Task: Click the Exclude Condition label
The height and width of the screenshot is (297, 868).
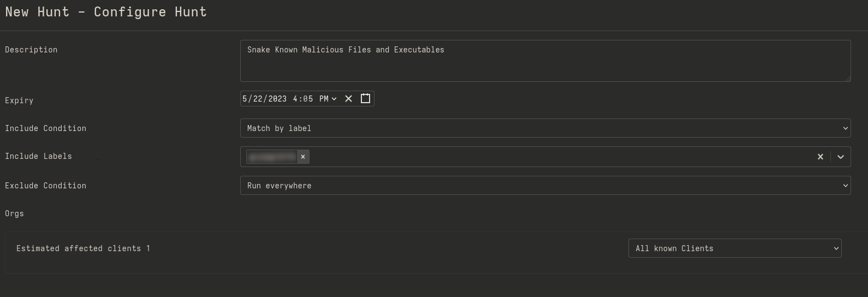Action: point(45,186)
